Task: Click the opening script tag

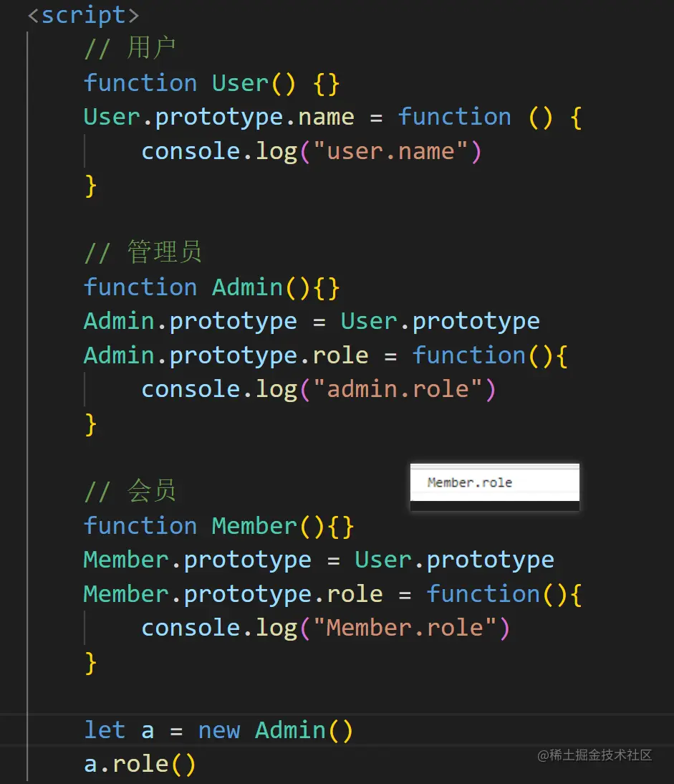Action: tap(83, 14)
